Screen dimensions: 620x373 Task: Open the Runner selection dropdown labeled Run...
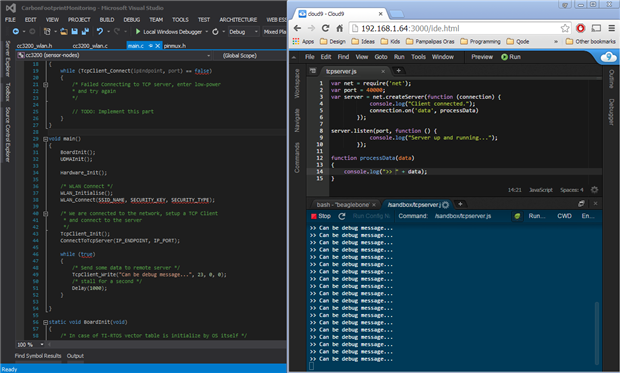pos(537,216)
